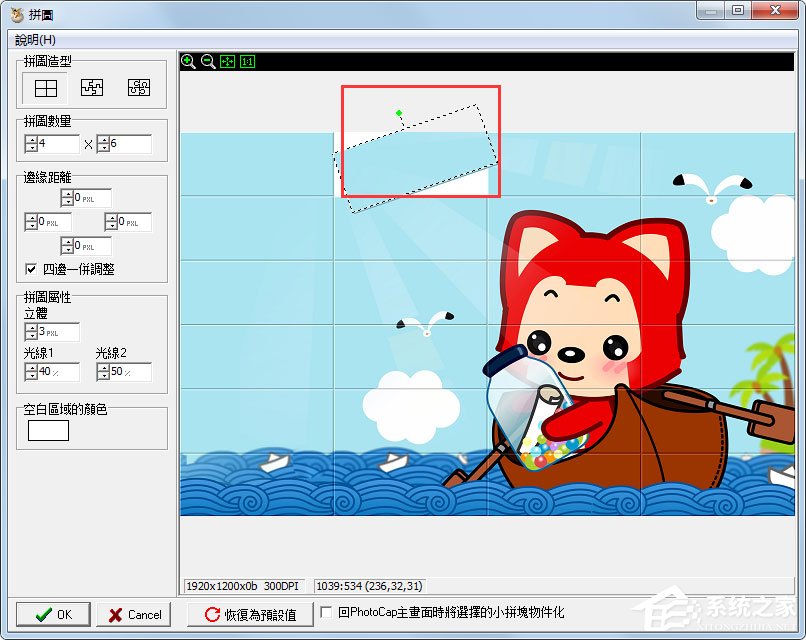The image size is (806, 640).
Task: Adjust the right edge distance stepper
Action: coord(111,222)
